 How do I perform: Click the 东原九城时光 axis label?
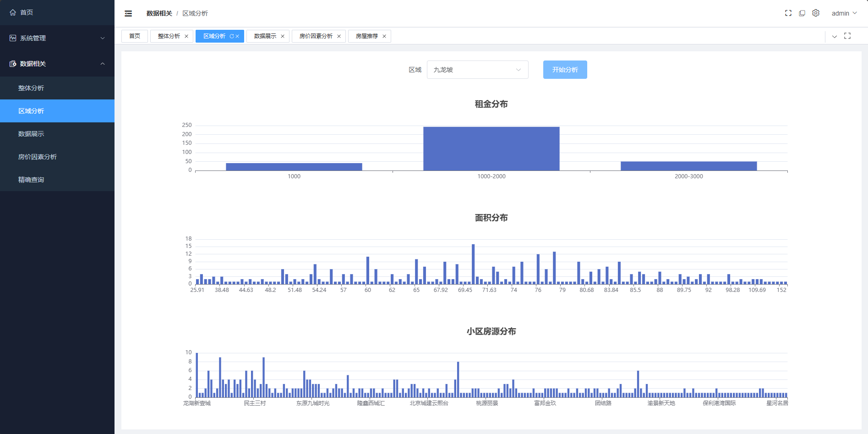(313, 403)
